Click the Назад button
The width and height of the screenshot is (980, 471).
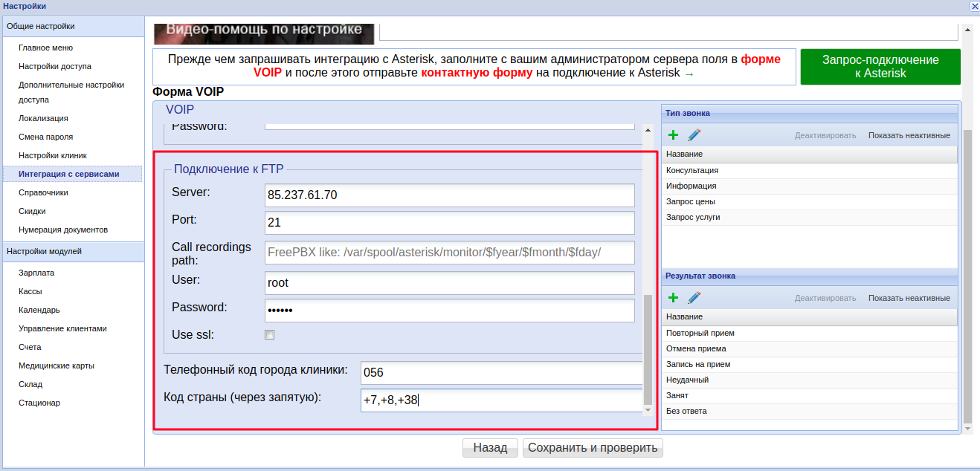pyautogui.click(x=490, y=448)
